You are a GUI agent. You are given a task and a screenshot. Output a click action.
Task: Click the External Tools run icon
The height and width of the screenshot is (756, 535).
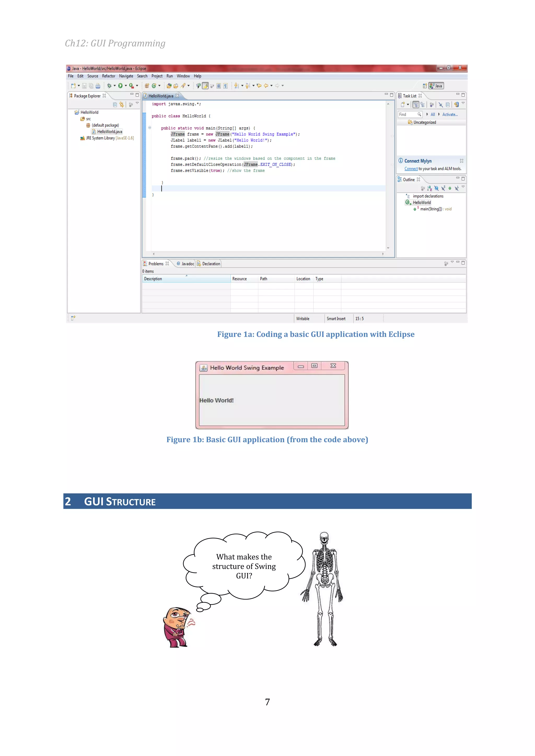click(131, 86)
